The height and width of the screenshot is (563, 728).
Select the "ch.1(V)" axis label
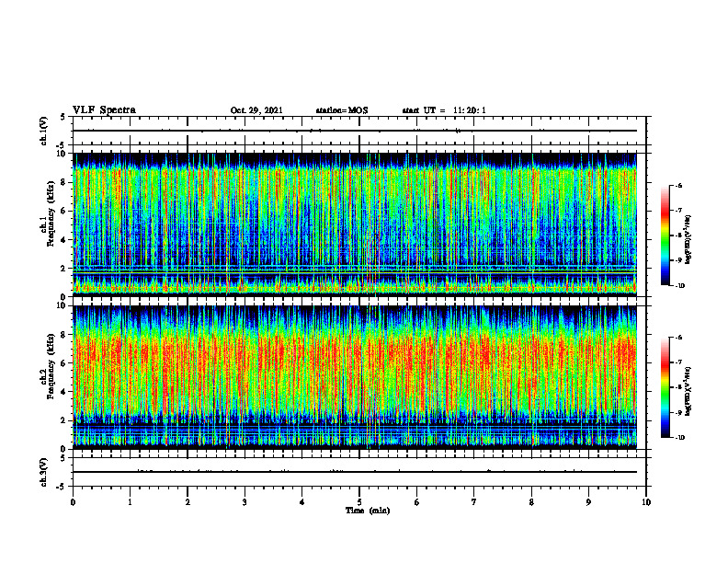pos(44,131)
